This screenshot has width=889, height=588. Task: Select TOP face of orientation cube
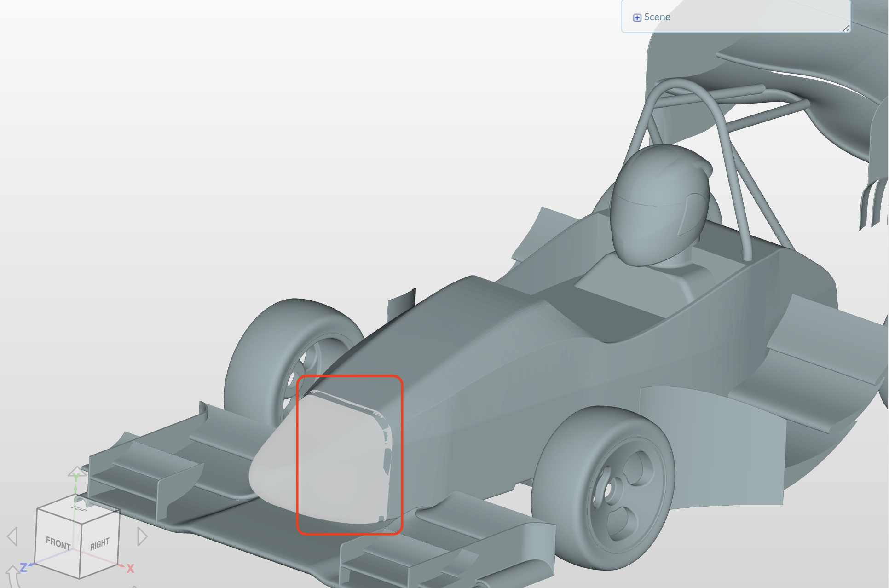coord(79,509)
